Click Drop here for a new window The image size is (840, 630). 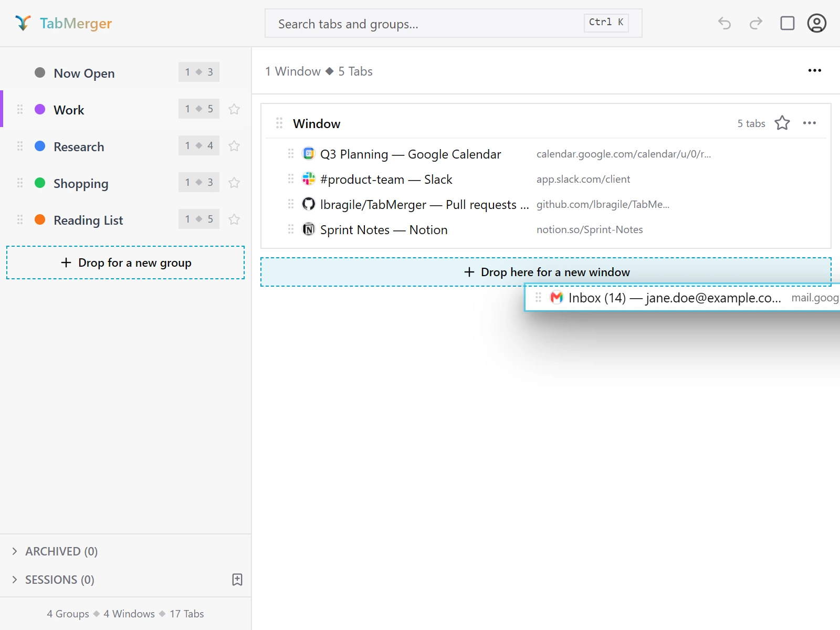coord(546,272)
